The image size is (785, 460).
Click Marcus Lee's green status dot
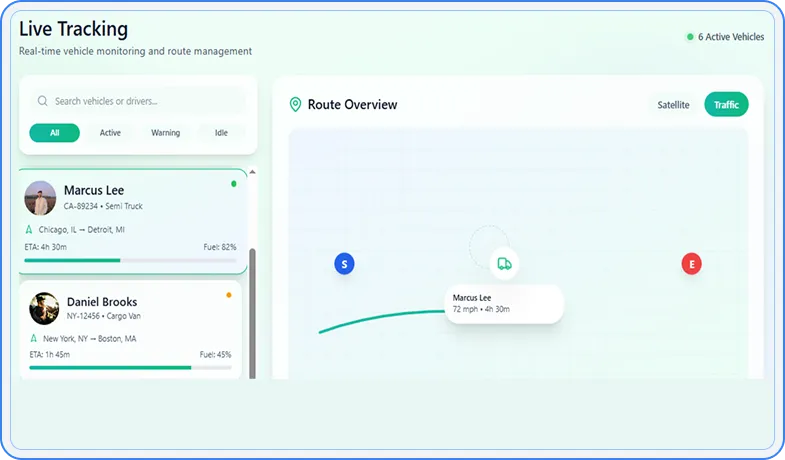tap(234, 184)
